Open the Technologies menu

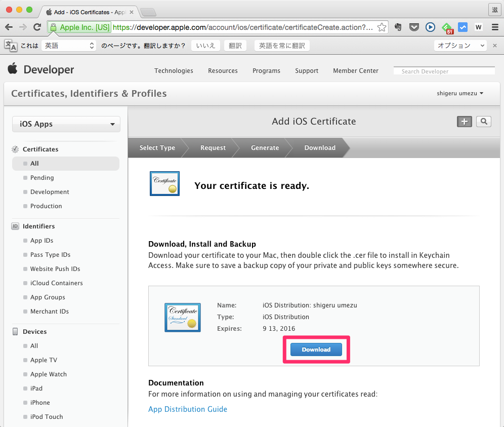pyautogui.click(x=174, y=71)
